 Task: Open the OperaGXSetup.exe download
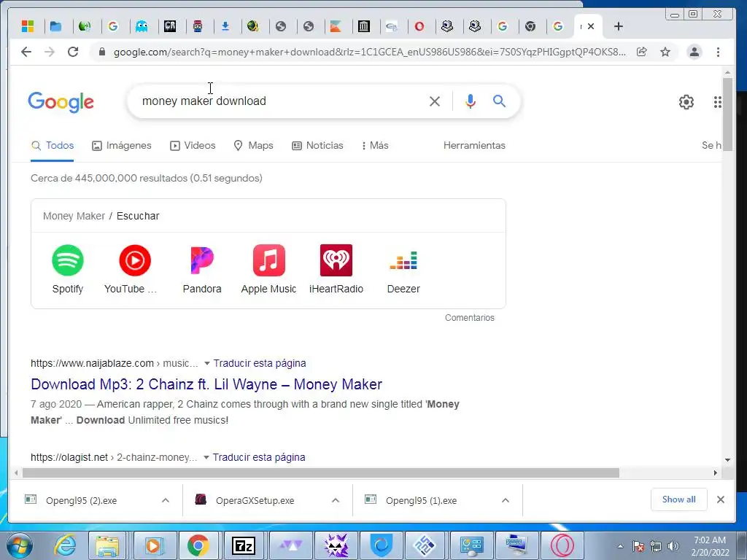click(255, 500)
